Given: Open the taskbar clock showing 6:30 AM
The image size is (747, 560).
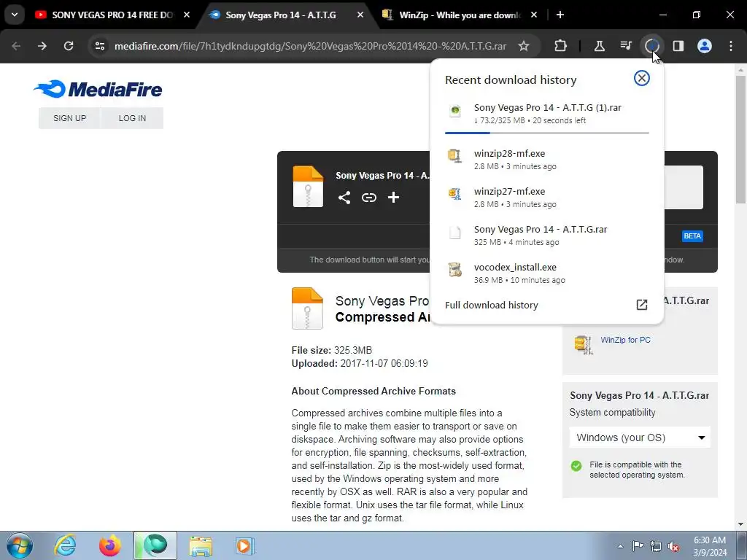Looking at the screenshot, I should click(x=710, y=546).
